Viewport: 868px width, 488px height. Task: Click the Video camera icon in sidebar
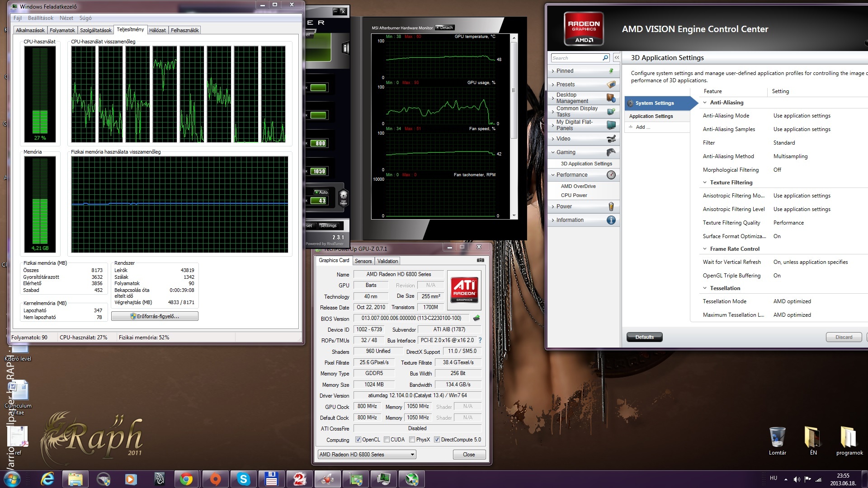click(611, 139)
